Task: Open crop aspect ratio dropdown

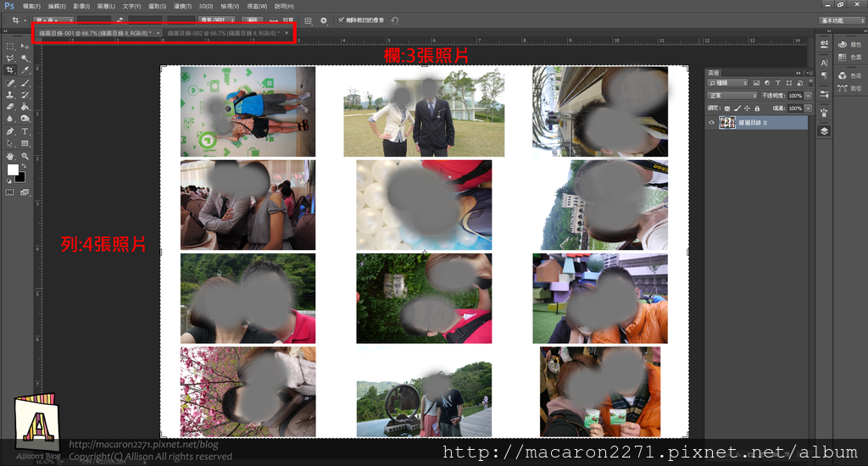Action: tap(53, 20)
